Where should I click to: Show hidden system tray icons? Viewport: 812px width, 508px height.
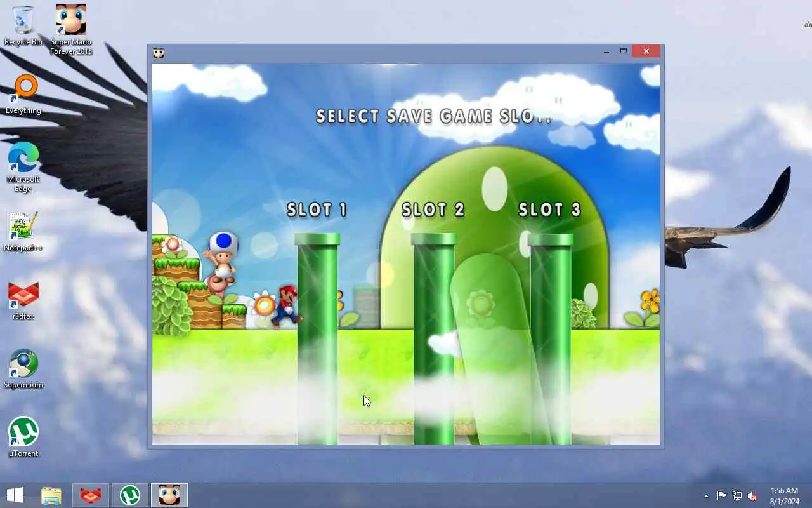point(706,496)
